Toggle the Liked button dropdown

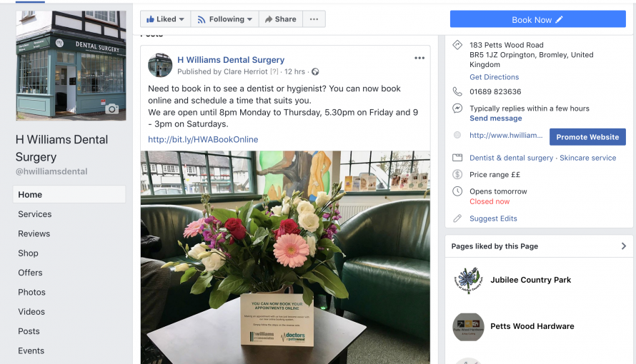[166, 19]
